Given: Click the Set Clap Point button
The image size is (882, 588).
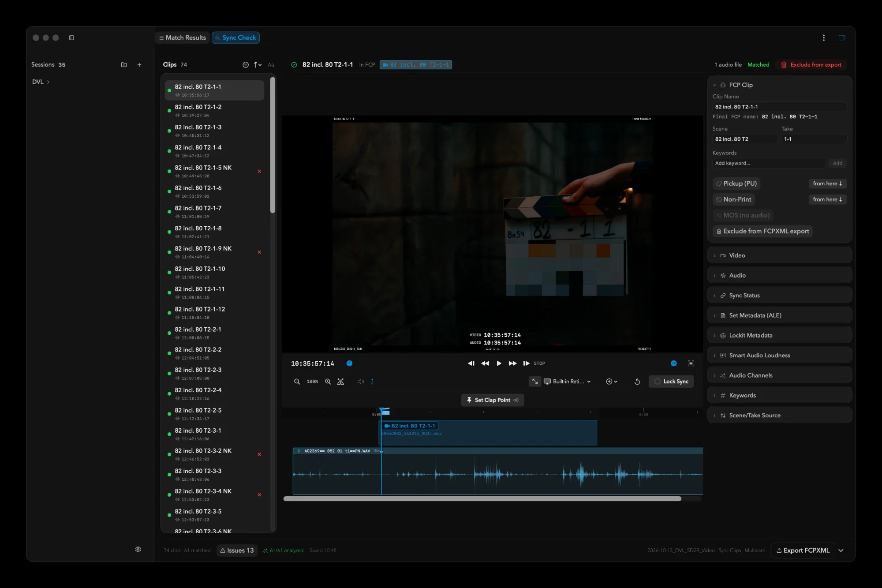Looking at the screenshot, I should 492,400.
